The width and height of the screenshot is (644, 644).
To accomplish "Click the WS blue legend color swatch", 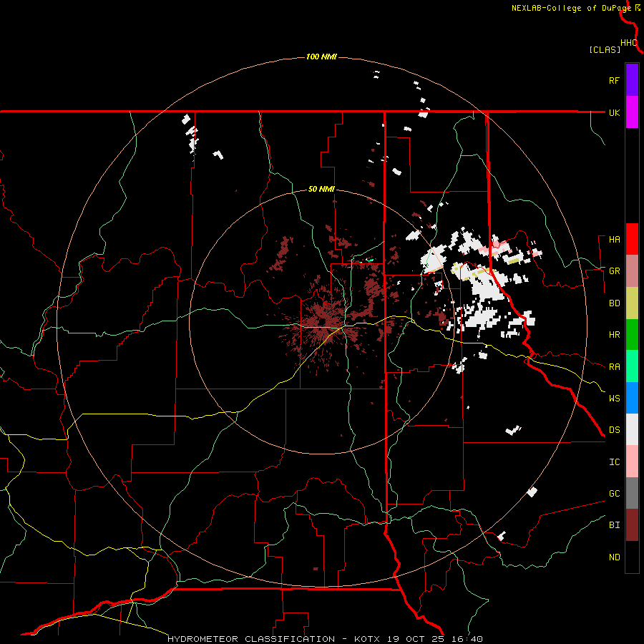I will click(632, 398).
